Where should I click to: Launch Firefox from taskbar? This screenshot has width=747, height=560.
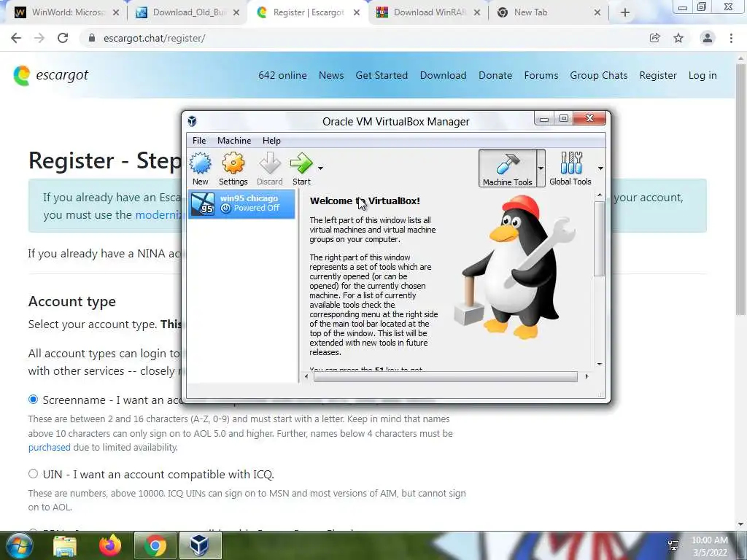110,545
